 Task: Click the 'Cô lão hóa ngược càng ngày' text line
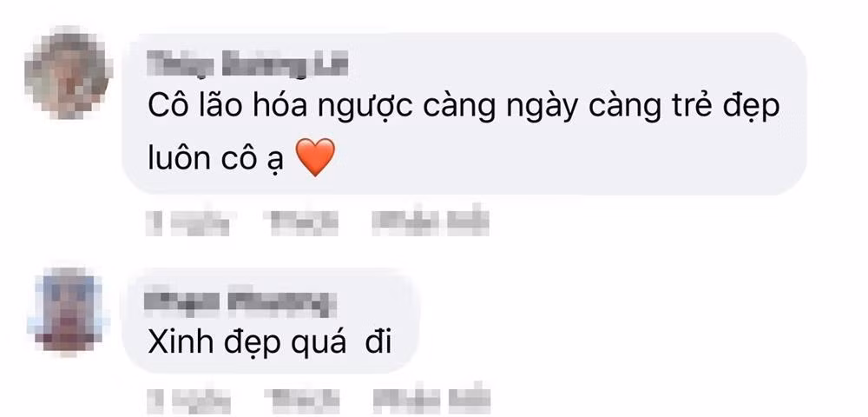(x=464, y=109)
